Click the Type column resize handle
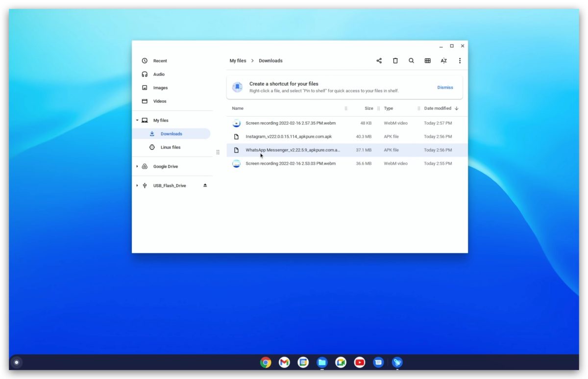 pos(419,108)
